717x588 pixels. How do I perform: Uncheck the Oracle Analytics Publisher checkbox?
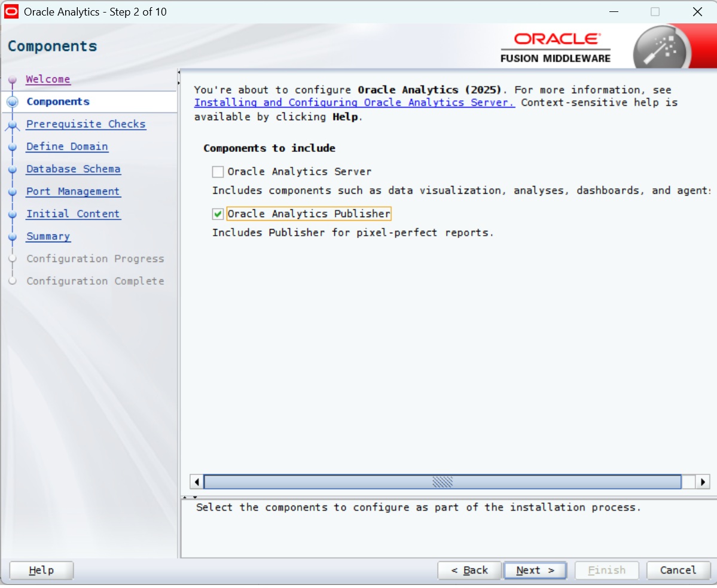tap(218, 214)
